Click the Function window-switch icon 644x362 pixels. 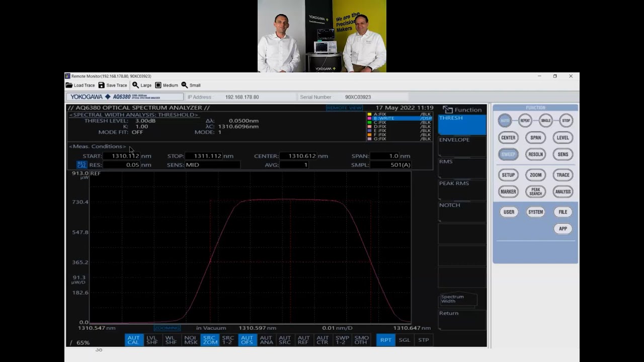click(x=448, y=110)
